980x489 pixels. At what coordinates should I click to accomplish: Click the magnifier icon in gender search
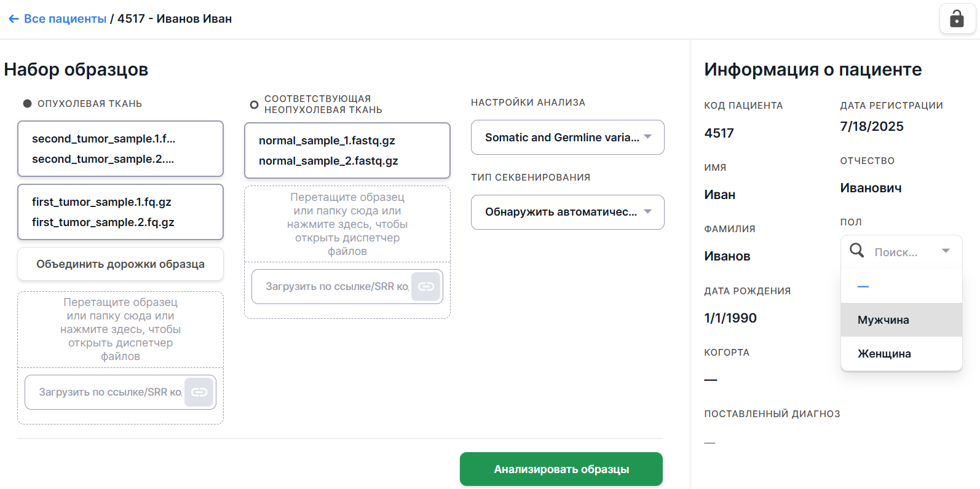click(x=856, y=251)
